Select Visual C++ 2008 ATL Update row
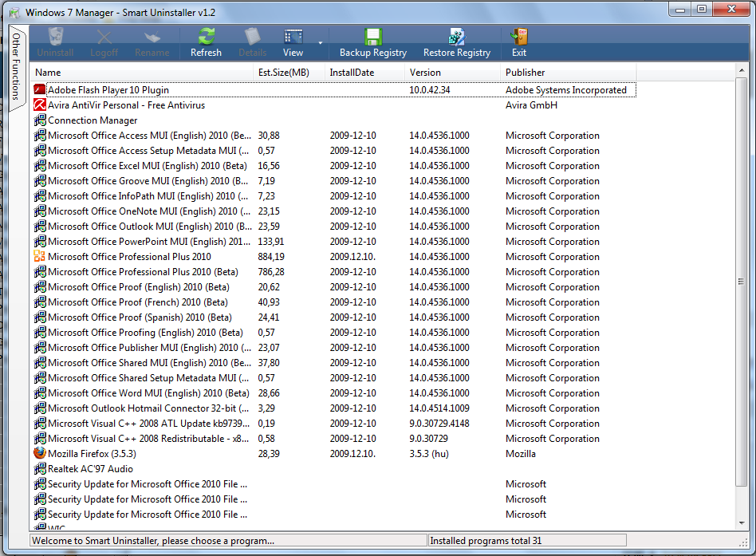The image size is (756, 556). 335,424
